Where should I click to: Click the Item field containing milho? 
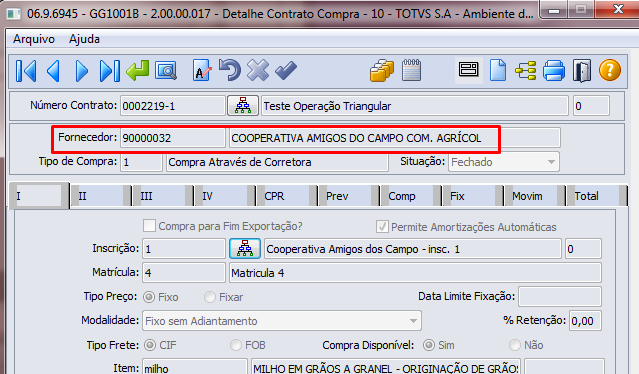[x=195, y=367]
